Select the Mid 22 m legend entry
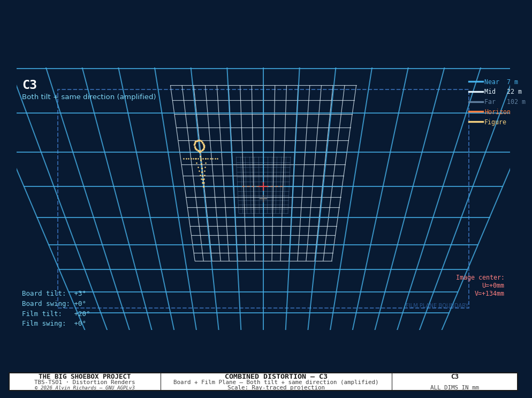532x398 pixels. (495, 92)
